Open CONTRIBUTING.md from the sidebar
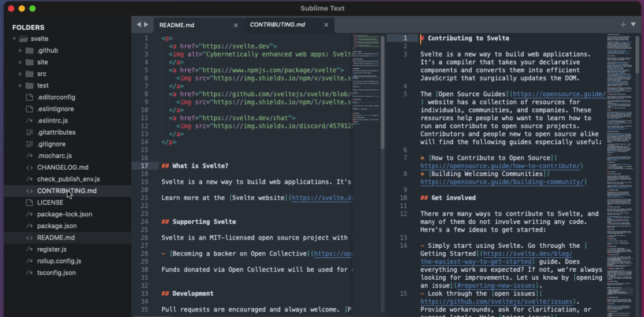This screenshot has width=644, height=317. coord(67,191)
